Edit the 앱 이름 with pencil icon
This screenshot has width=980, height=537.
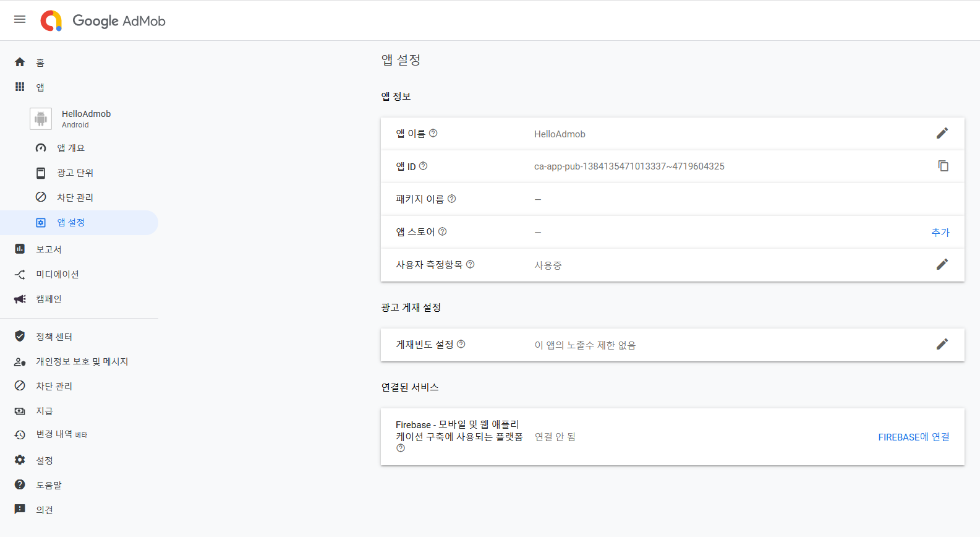(942, 133)
